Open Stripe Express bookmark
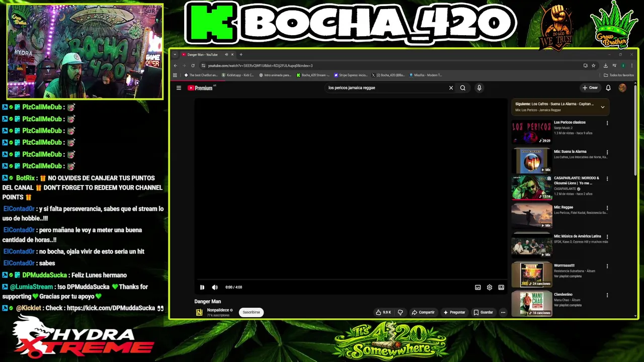Image resolution: width=644 pixels, height=362 pixels. coord(351,75)
